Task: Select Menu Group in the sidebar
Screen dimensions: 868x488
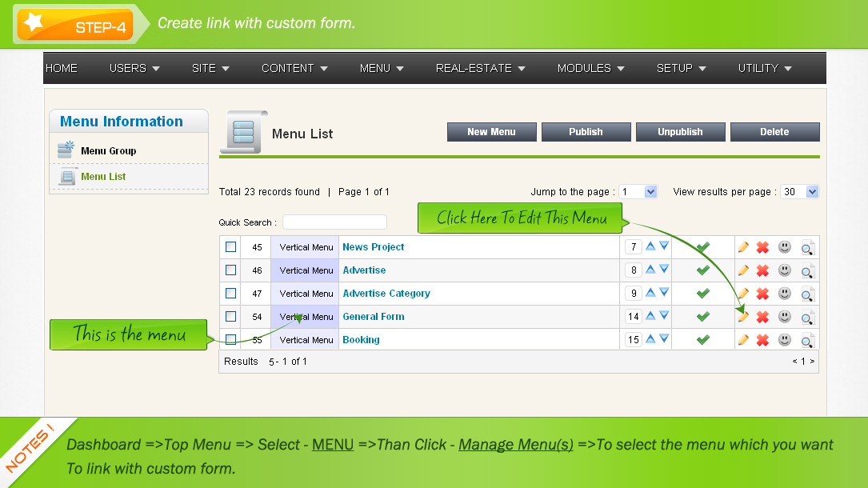Action: [x=108, y=151]
